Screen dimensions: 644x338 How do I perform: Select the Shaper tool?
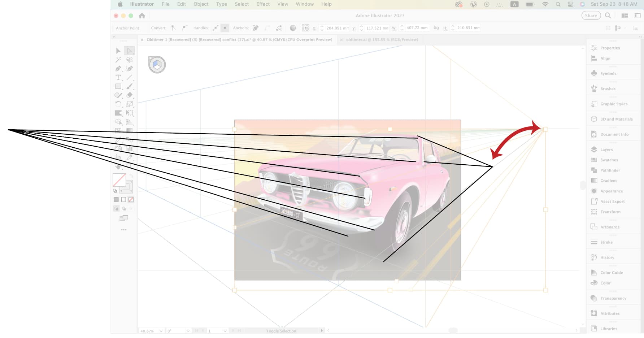pyautogui.click(x=118, y=95)
